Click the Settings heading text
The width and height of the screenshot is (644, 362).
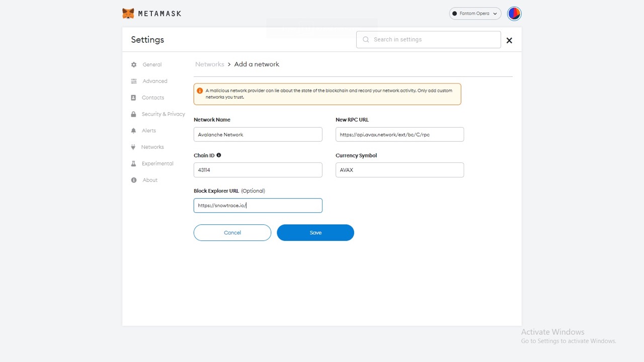tap(147, 40)
